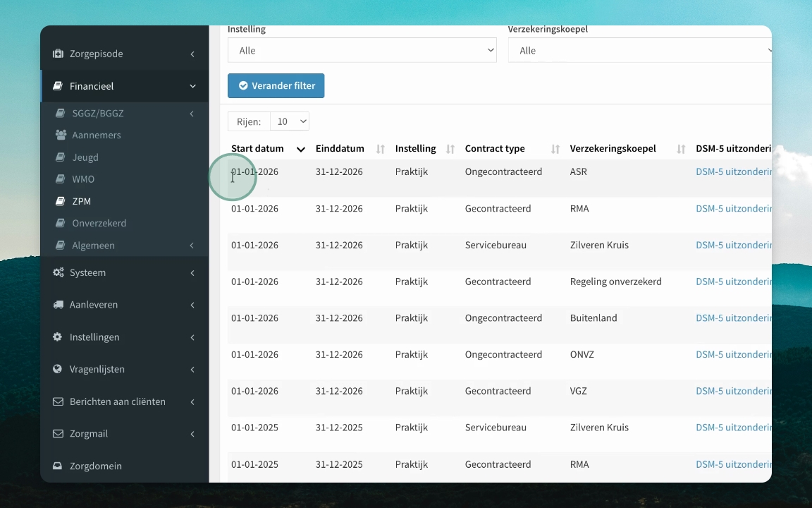Sort by Verzekeringskoepel column arrows
812x508 pixels.
pos(681,150)
